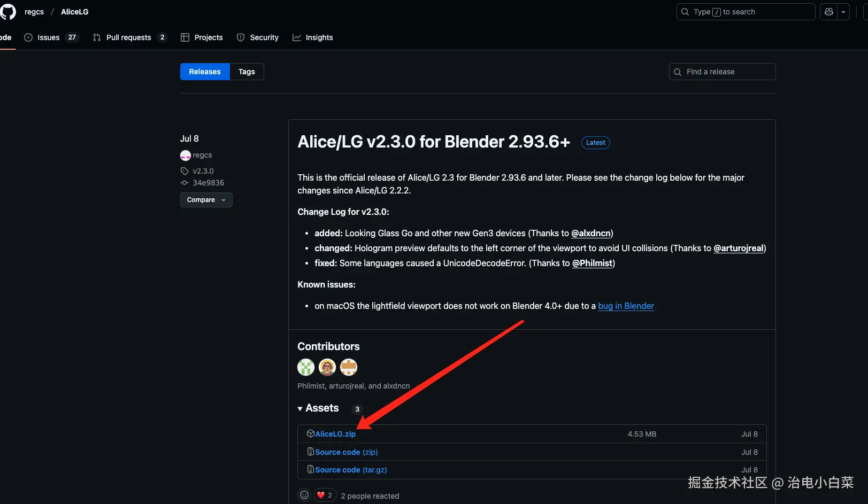The width and height of the screenshot is (868, 504).
Task: Click the 4.53 MB file size
Action: 642,434
